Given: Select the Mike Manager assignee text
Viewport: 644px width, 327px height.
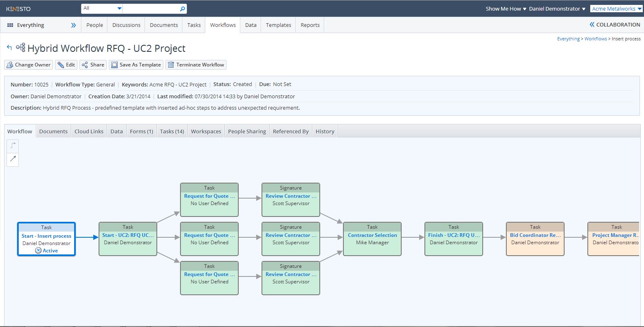Looking at the screenshot, I should click(372, 243).
